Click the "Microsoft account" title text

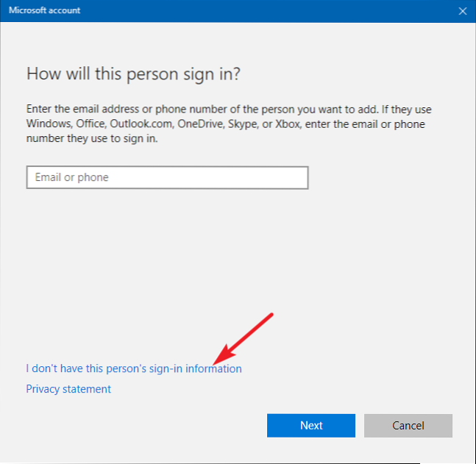(x=44, y=10)
